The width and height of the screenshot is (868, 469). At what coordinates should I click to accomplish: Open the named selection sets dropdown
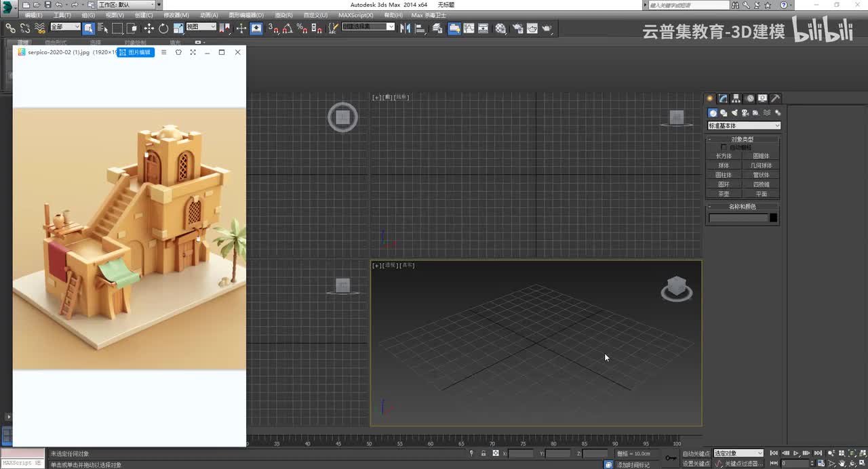368,27
